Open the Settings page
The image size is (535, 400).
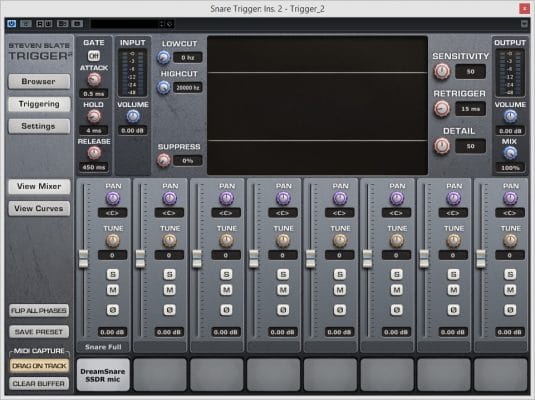tap(39, 126)
